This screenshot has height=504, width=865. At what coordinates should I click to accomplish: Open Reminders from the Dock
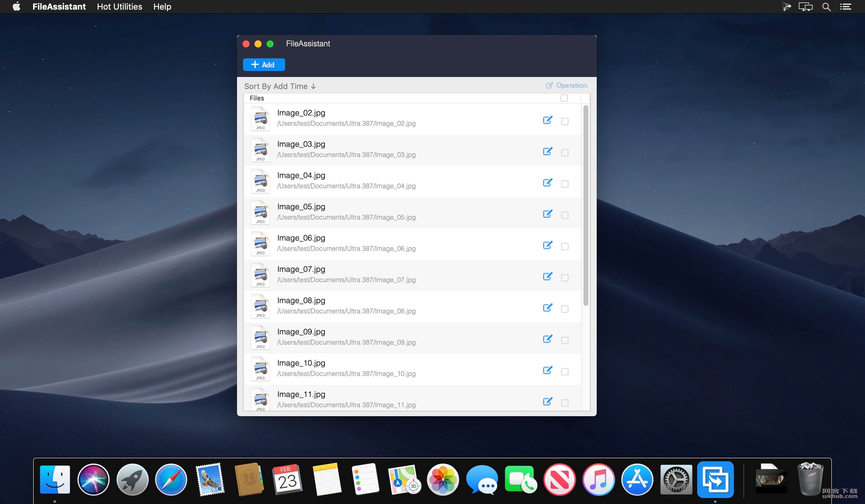[x=365, y=479]
